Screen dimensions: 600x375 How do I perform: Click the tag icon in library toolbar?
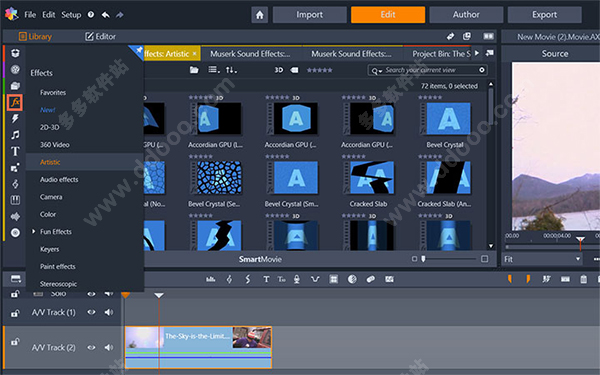[294, 70]
